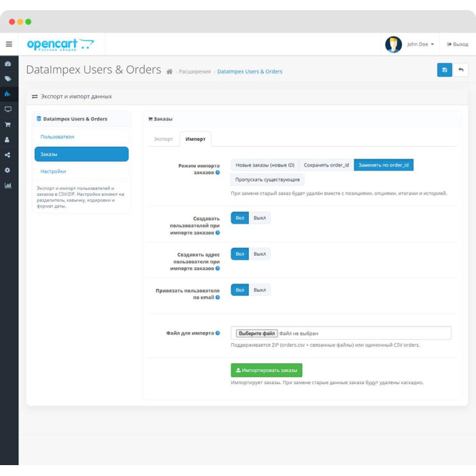Screen dimensions: 476x476
Task: Click the Расширения breadcrumb link
Action: tap(194, 71)
